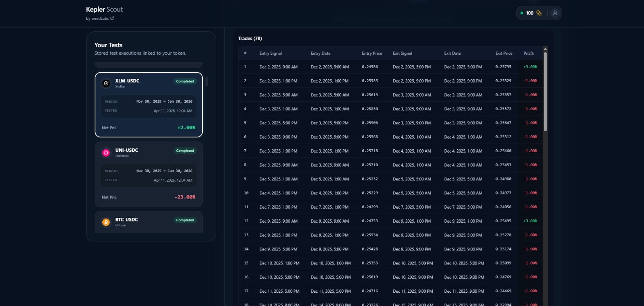Click entry price 0.25830 in trade 4
This screenshot has width=644, height=306.
pos(370,109)
